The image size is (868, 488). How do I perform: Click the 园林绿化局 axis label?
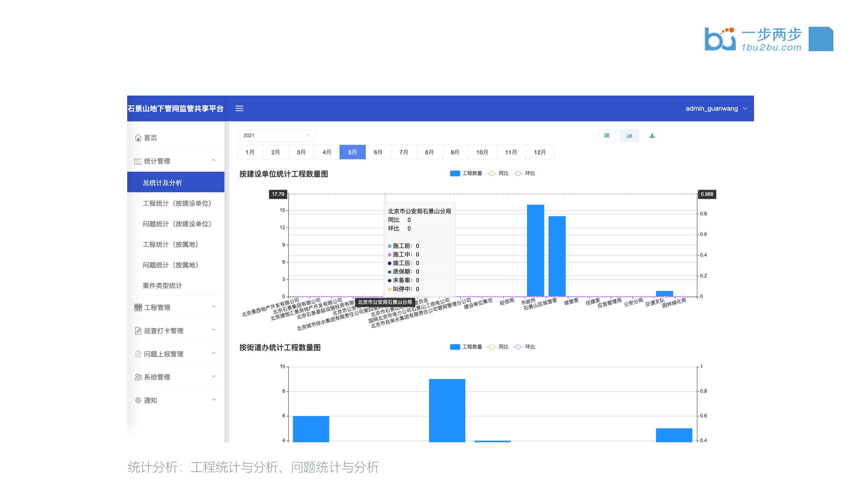(x=674, y=303)
